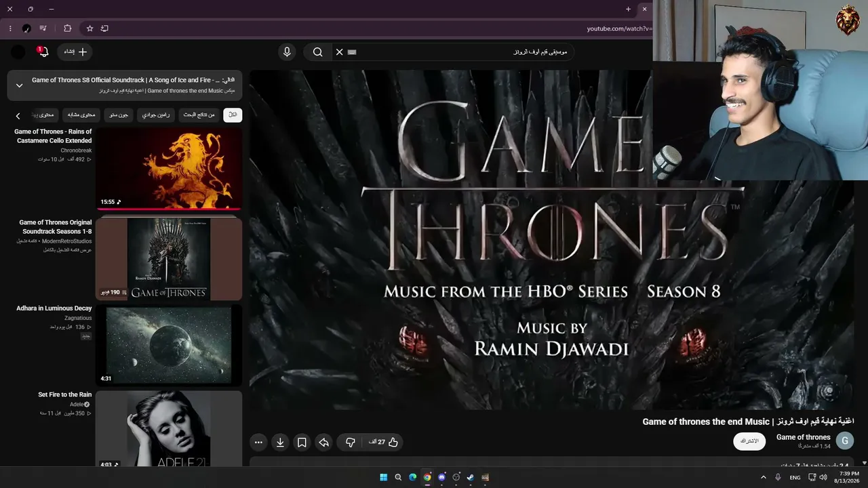Open the on-screen keyboard icon in search

tap(352, 52)
